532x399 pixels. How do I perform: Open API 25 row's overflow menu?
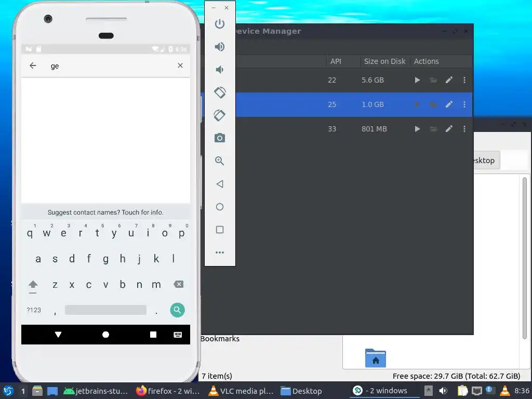[464, 104]
